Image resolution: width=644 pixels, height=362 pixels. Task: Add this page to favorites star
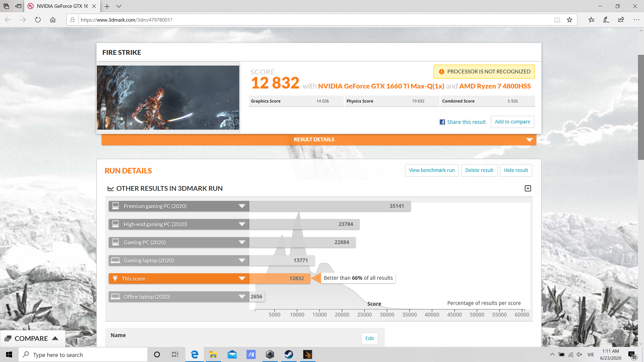[570, 20]
